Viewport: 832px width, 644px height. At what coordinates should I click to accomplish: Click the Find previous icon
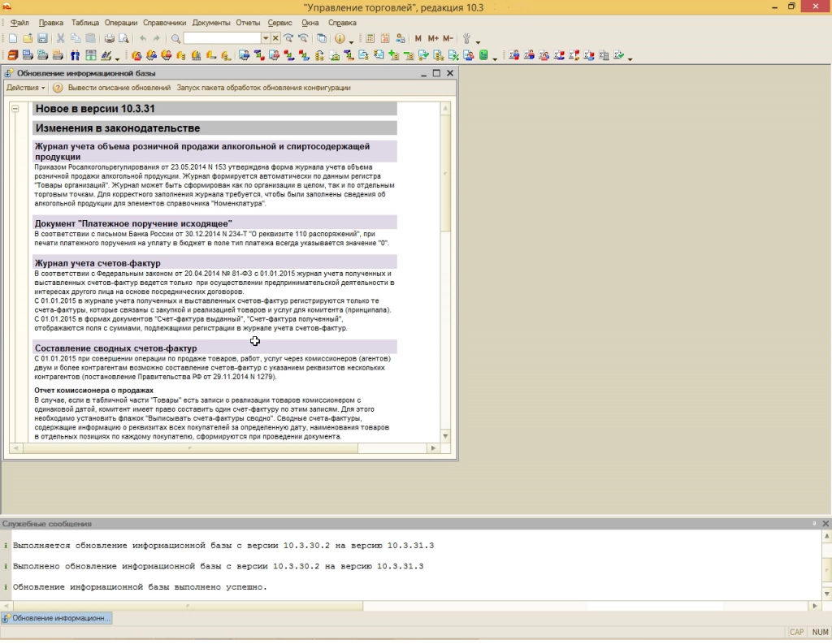click(x=303, y=38)
